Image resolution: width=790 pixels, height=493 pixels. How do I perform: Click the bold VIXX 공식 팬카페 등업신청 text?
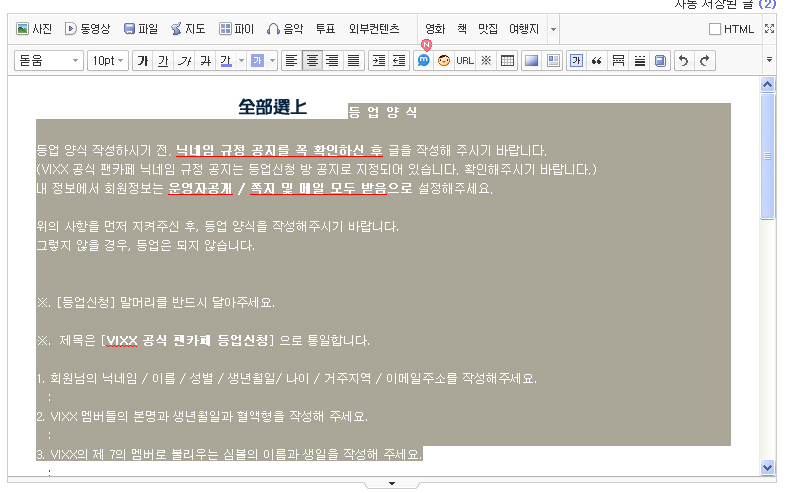(x=187, y=340)
